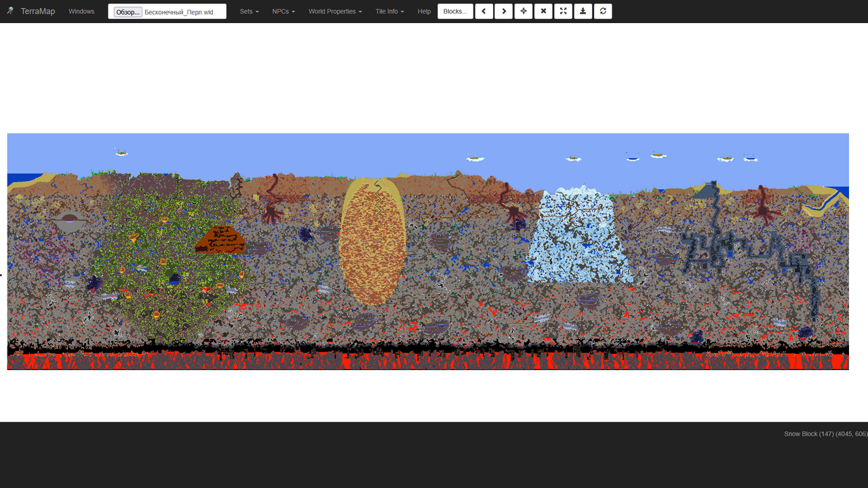868x488 pixels.
Task: Click the Snow Block status text
Action: [825, 434]
